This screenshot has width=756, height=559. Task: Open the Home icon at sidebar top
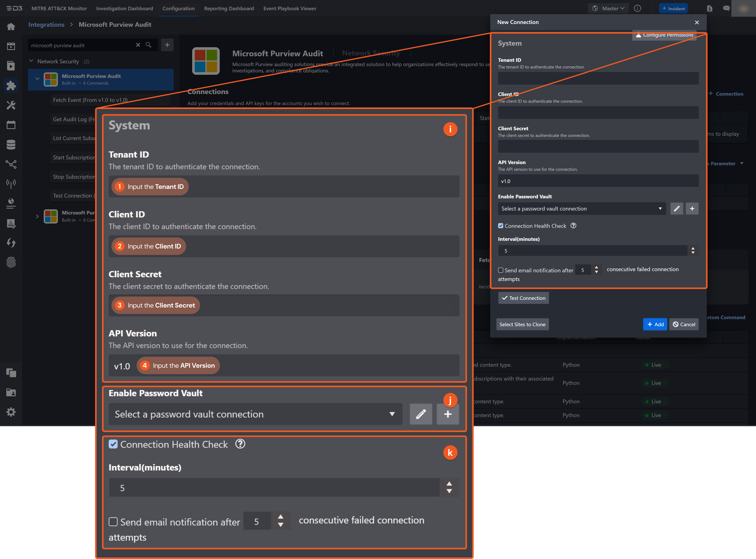click(x=11, y=26)
